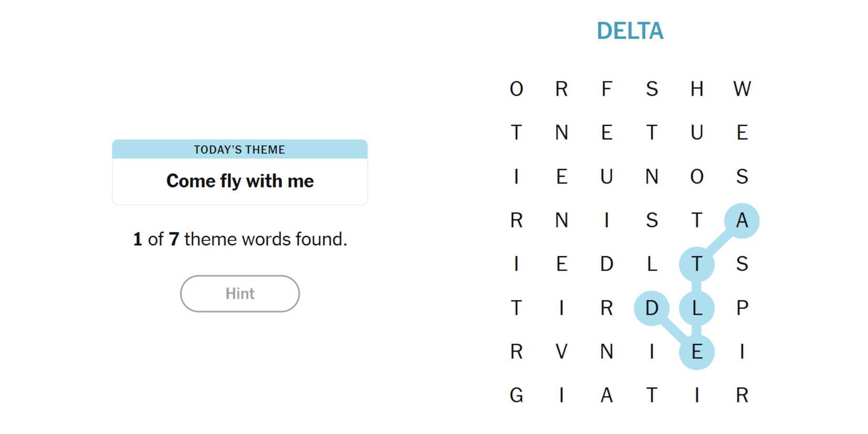The image size is (868, 434).
Task: Select the letter F in the grid
Action: pyautogui.click(x=607, y=89)
